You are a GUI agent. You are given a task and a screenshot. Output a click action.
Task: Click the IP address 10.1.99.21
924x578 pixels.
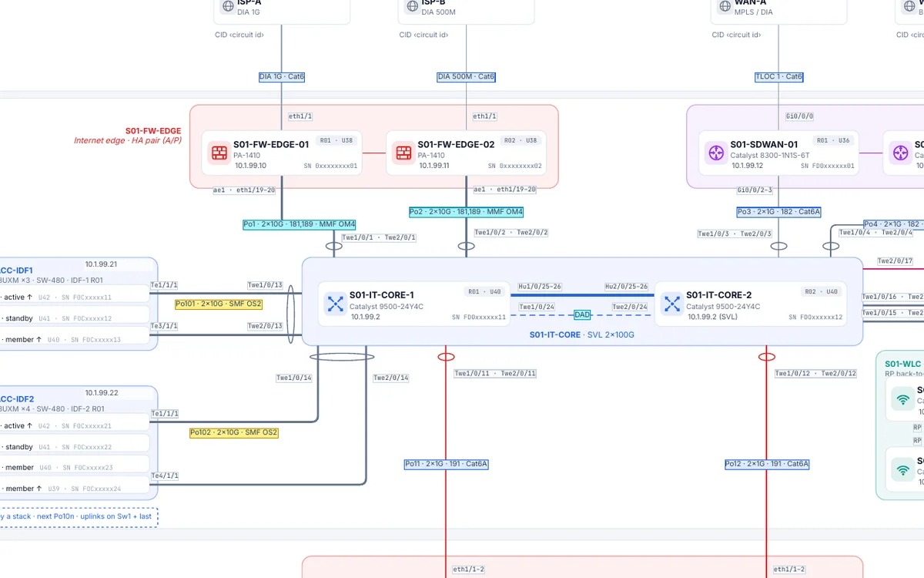[101, 264]
